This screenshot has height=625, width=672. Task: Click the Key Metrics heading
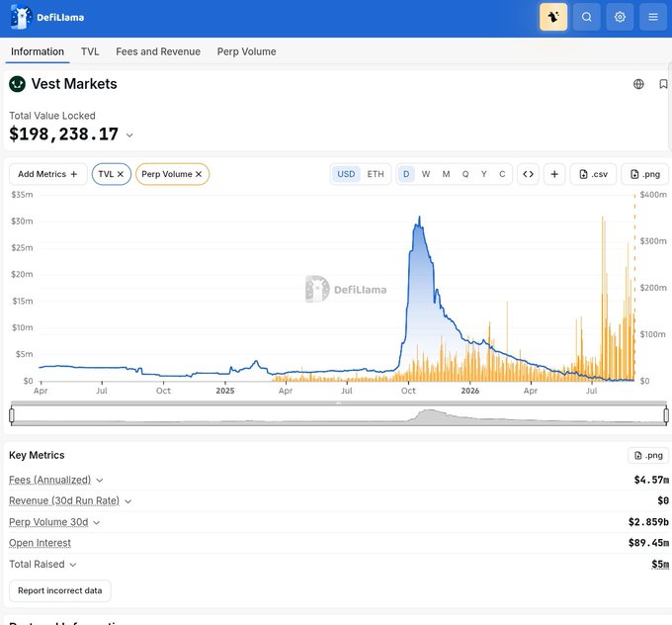37,455
